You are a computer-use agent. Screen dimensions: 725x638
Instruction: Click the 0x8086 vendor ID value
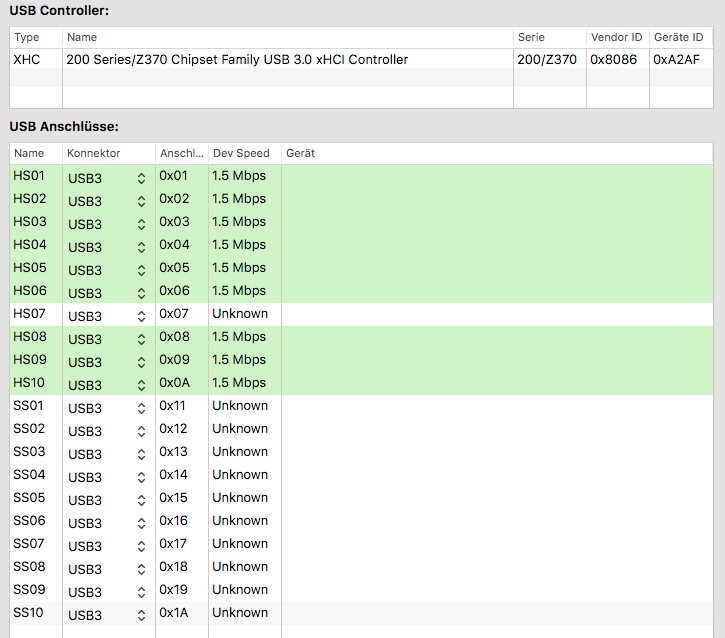point(614,60)
